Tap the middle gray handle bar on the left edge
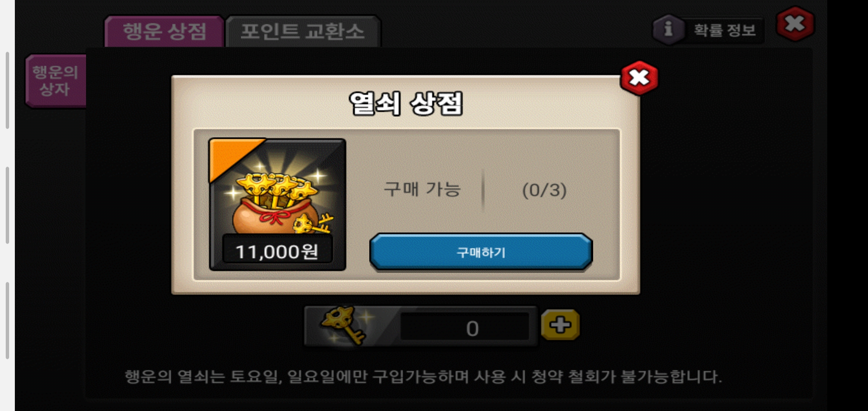This screenshot has height=411, width=868. (x=7, y=205)
